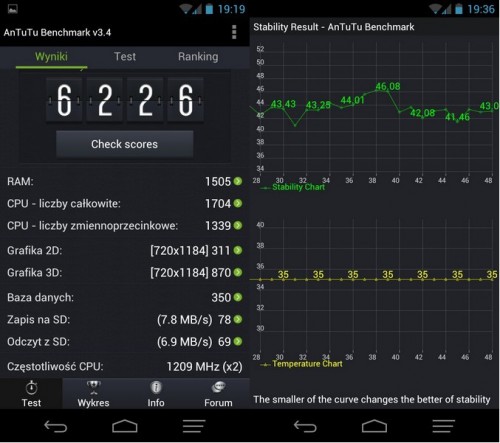This screenshot has width=500, height=443.
Task: Tap the menu key on the Stability screen
Action: point(443,426)
